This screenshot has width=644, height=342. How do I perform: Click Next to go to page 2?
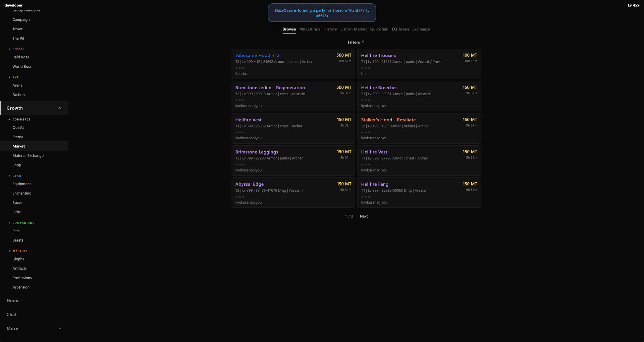[x=364, y=216]
